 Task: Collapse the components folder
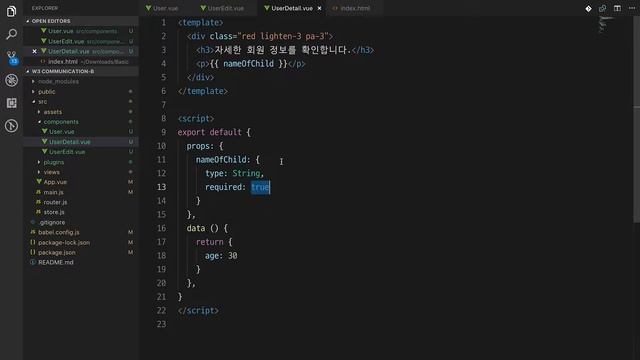click(x=81, y=122)
